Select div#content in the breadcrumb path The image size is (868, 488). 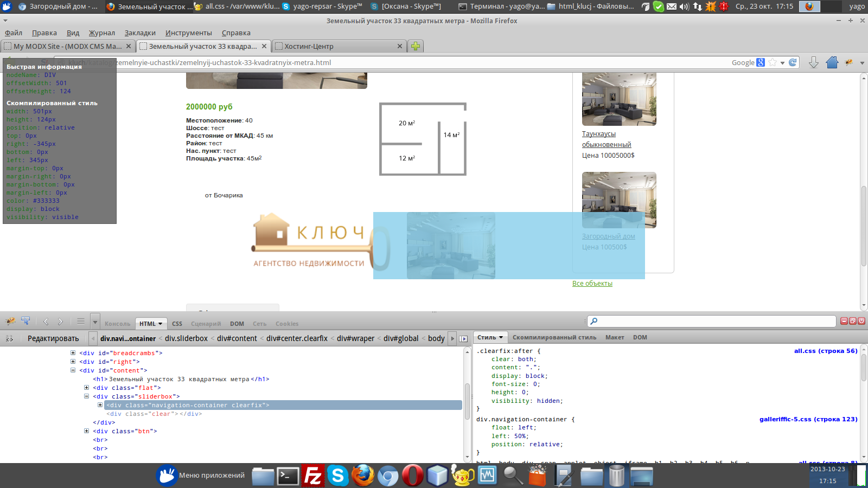[237, 338]
